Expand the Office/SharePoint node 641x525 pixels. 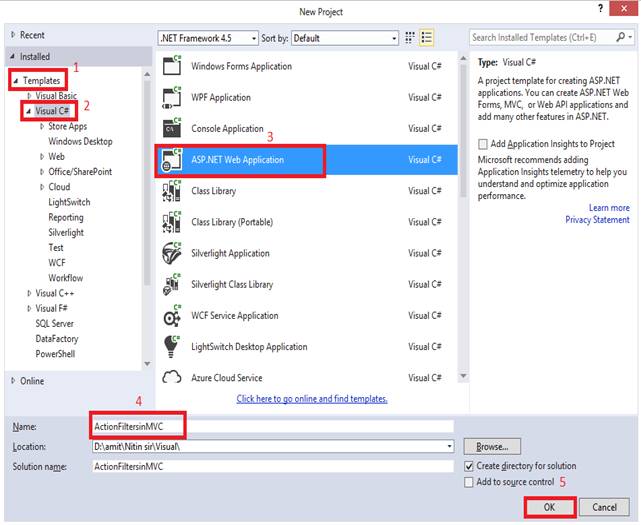click(42, 172)
